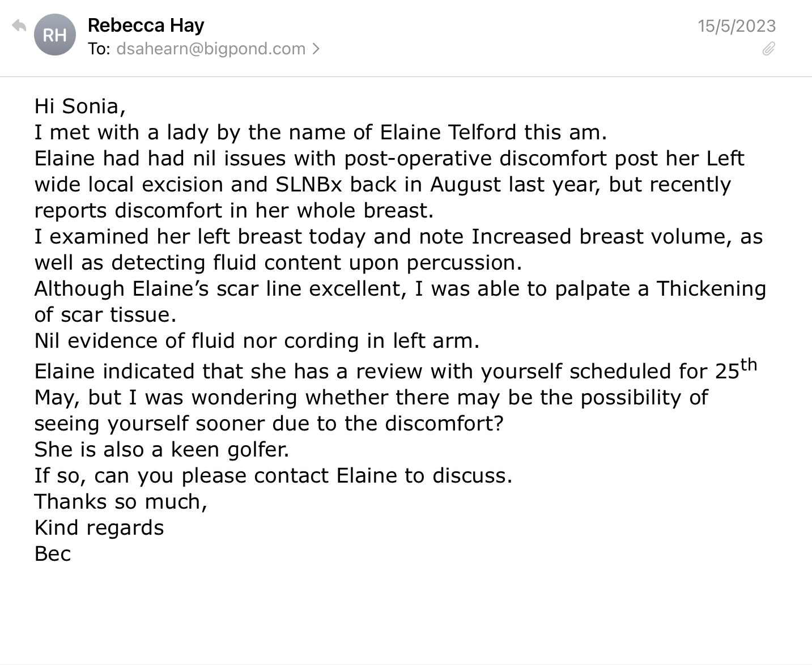Click the "Nil evidence of fluid" line
The width and height of the screenshot is (812, 665).
pyautogui.click(x=256, y=340)
